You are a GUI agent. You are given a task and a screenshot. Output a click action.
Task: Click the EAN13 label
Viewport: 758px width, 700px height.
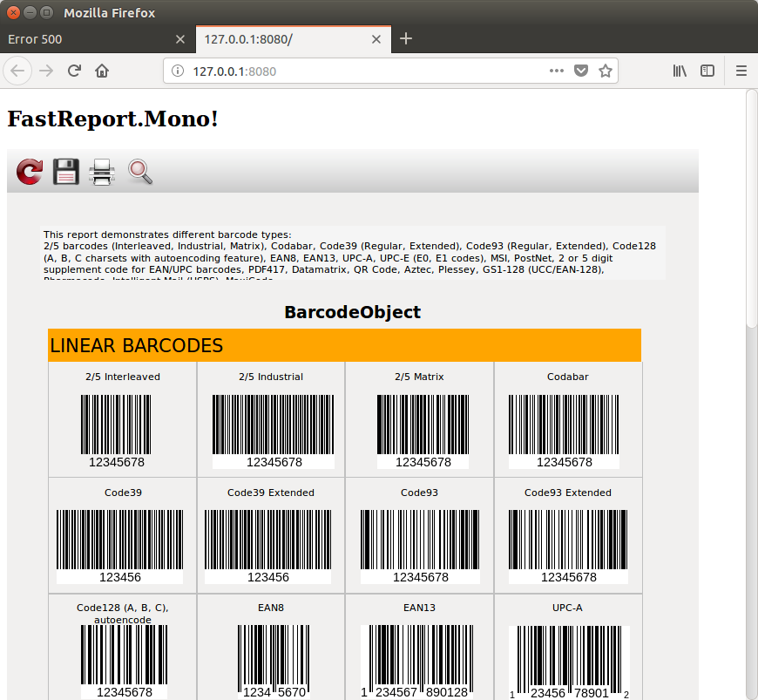coord(419,608)
